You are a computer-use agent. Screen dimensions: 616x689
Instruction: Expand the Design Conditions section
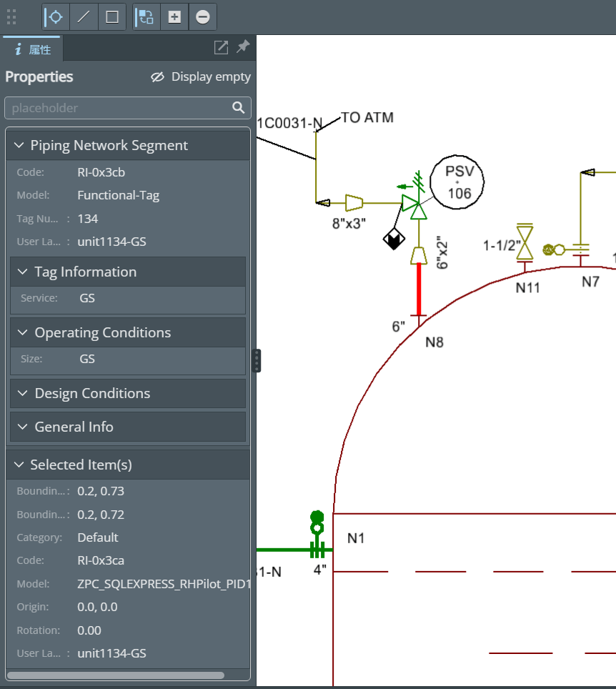click(23, 394)
